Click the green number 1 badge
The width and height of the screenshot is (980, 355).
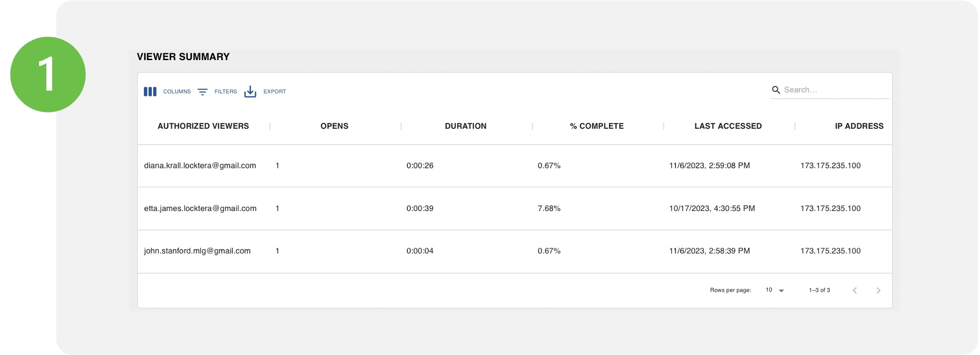click(x=48, y=74)
